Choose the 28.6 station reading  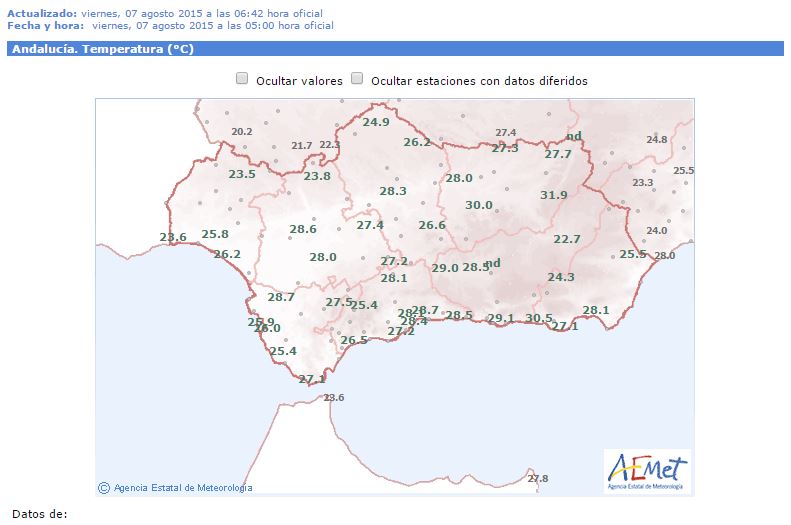click(x=303, y=229)
